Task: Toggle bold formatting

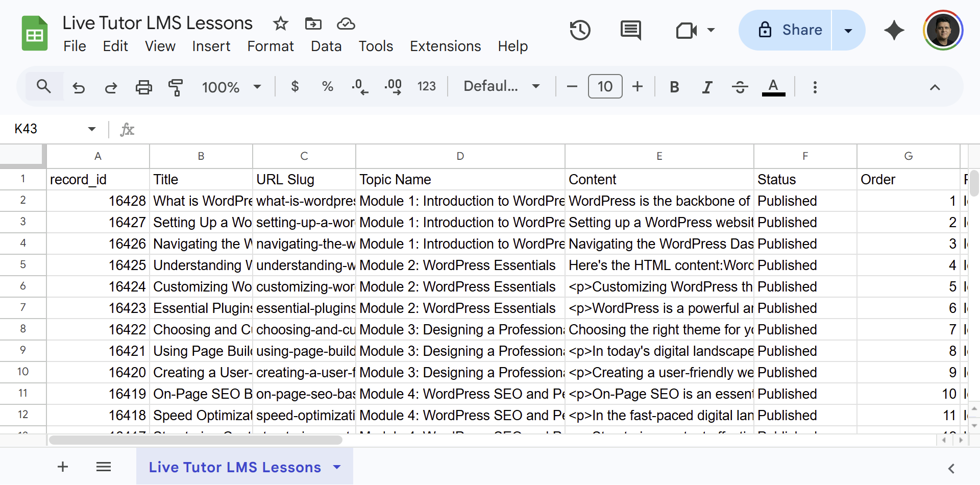Action: click(x=674, y=87)
